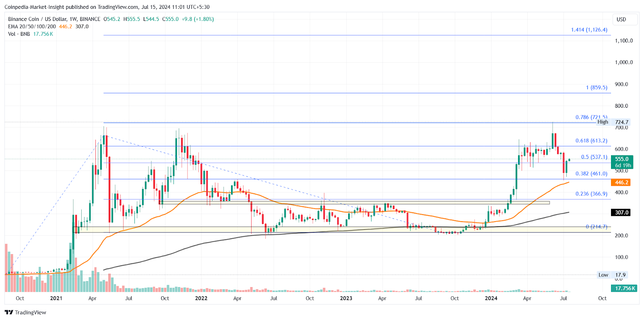Open the USD currency selector

625,19
